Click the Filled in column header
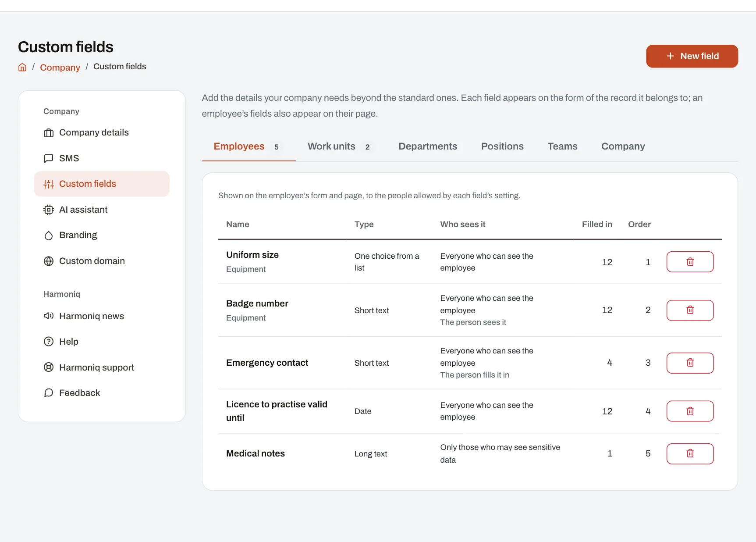The image size is (756, 542). pos(597,224)
